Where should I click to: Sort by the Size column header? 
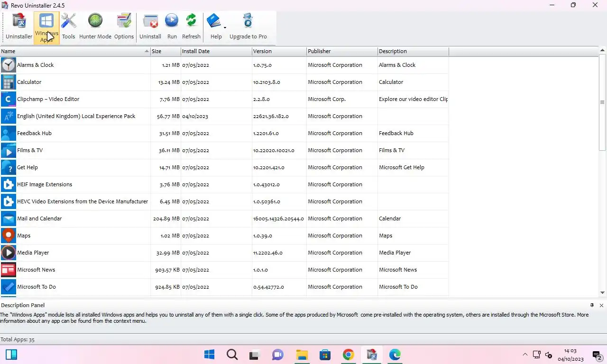coord(166,51)
